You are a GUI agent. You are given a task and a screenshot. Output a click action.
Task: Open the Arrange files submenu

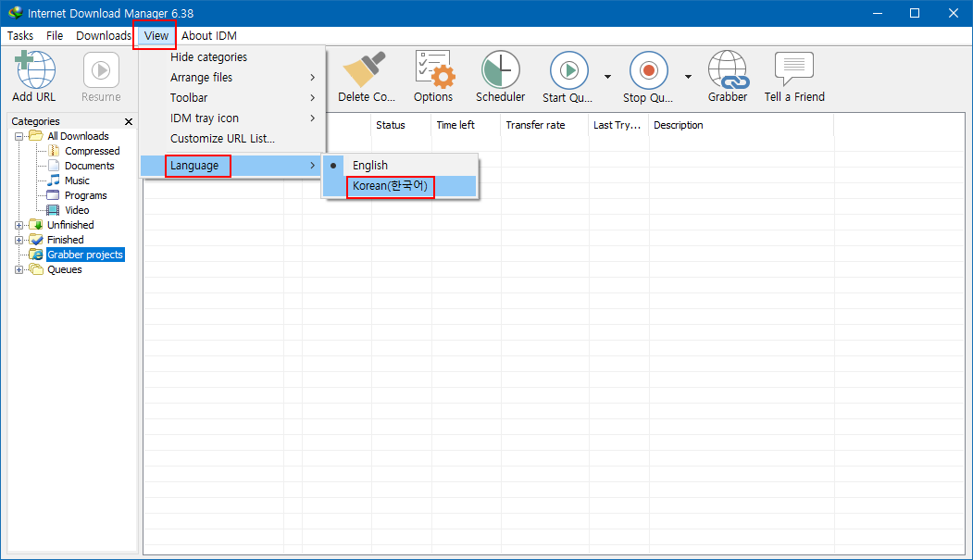232,78
